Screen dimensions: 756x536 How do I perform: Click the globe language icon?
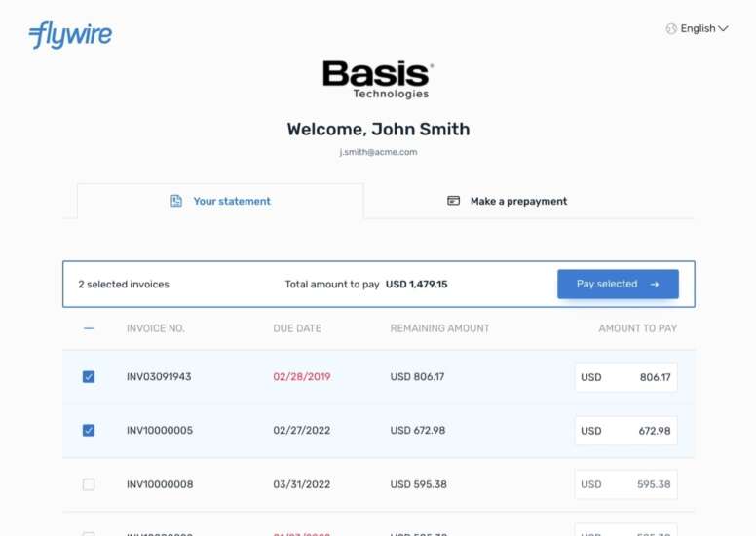671,29
